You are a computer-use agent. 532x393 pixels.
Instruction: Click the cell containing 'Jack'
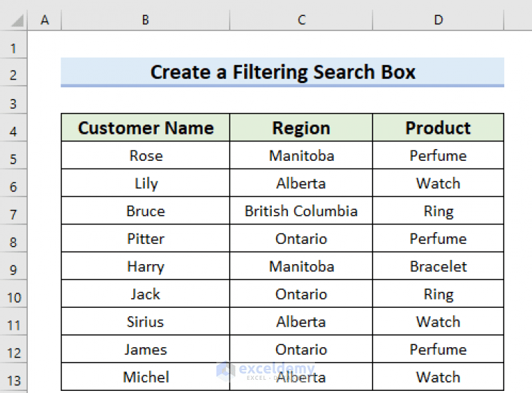(x=146, y=294)
